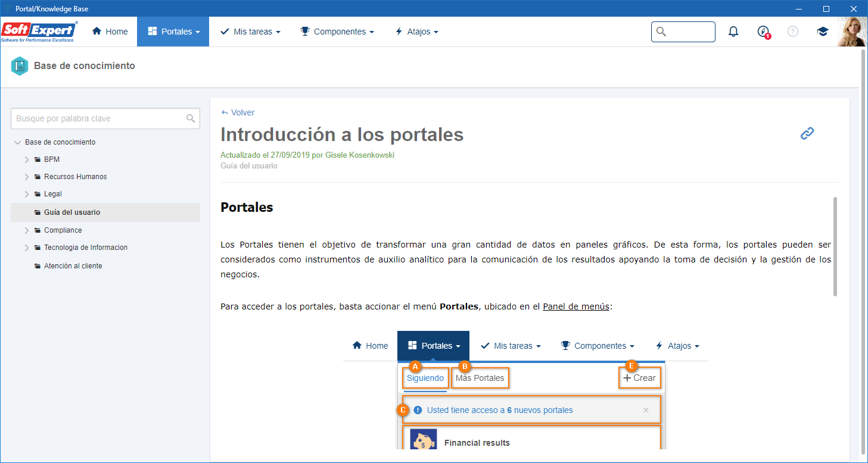This screenshot has height=463, width=868.
Task: Click the Mis tareas checkmark icon
Action: tap(225, 32)
